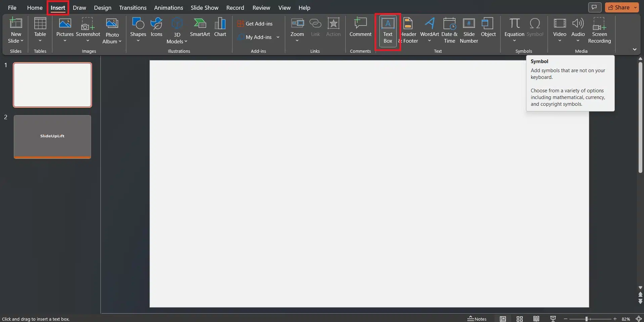
Task: Start a Screen Recording
Action: point(600,30)
